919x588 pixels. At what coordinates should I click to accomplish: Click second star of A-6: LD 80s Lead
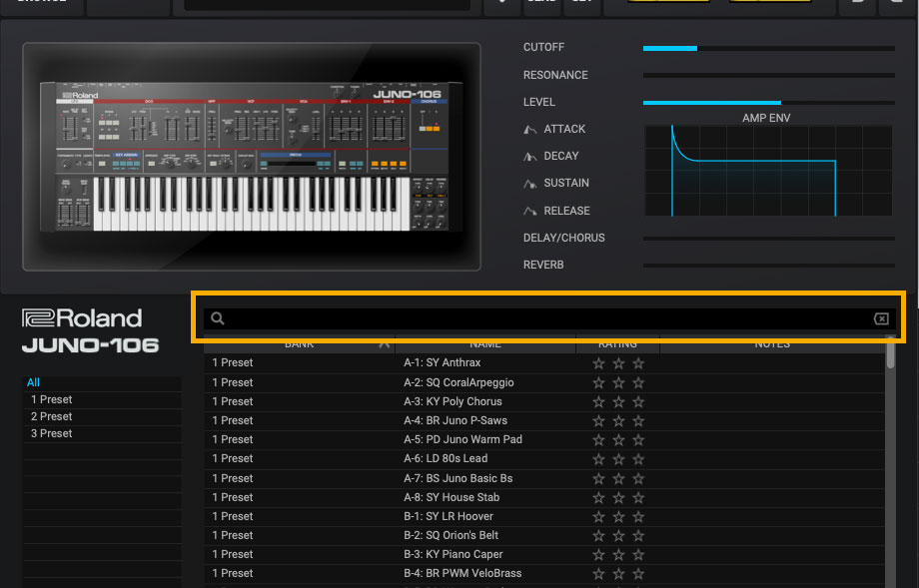click(x=618, y=460)
